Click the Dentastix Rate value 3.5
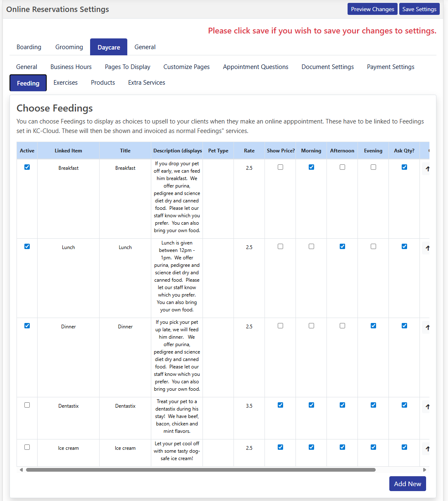The image size is (448, 501). (249, 406)
